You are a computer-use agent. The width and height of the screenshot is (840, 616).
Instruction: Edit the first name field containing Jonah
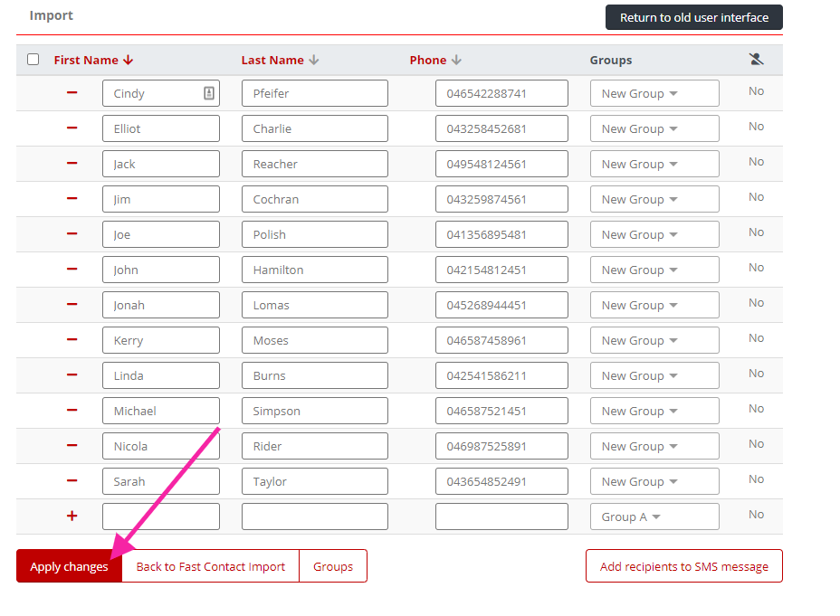(x=161, y=306)
